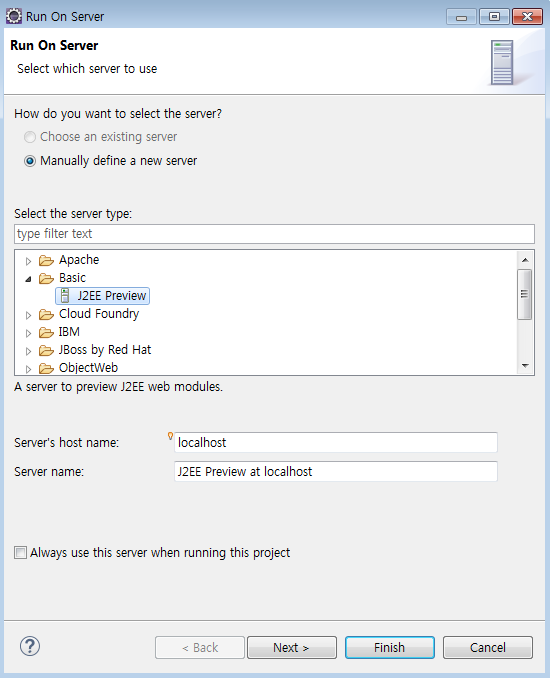This screenshot has height=678, width=550.
Task: Click the server type list scrollbar down arrow
Action: click(525, 366)
